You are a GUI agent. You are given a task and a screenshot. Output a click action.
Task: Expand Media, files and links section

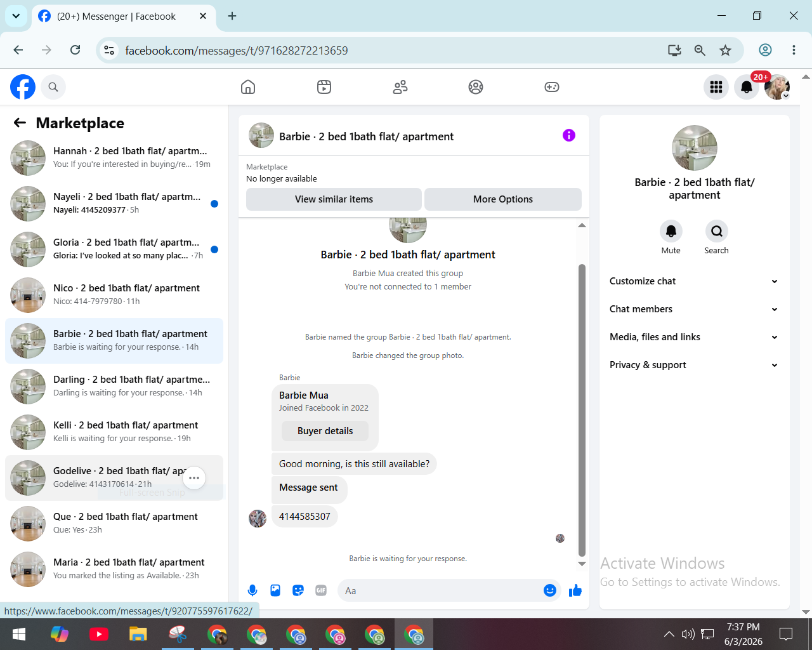(694, 337)
